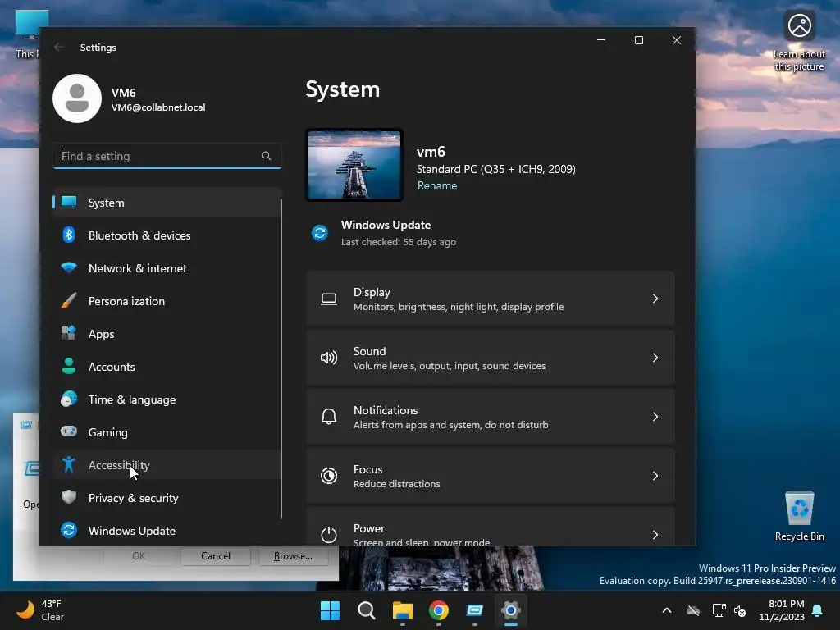Show hidden icons tray chevron
Viewport: 840px width, 630px height.
pyautogui.click(x=667, y=610)
